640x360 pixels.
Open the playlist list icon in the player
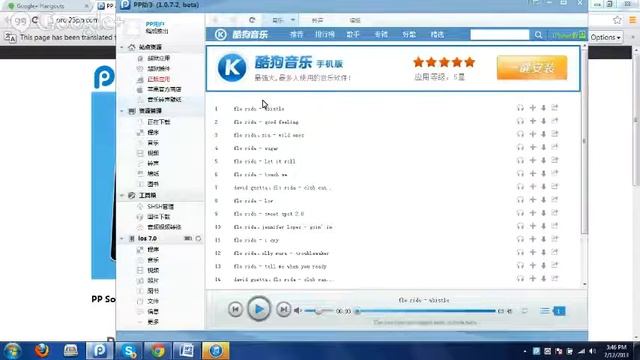[x=544, y=311]
